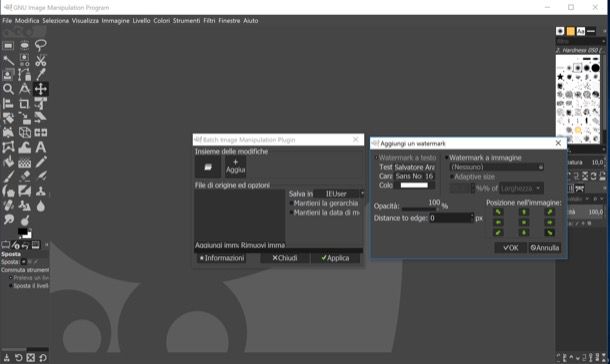Open the Filtri menu

pyautogui.click(x=209, y=21)
